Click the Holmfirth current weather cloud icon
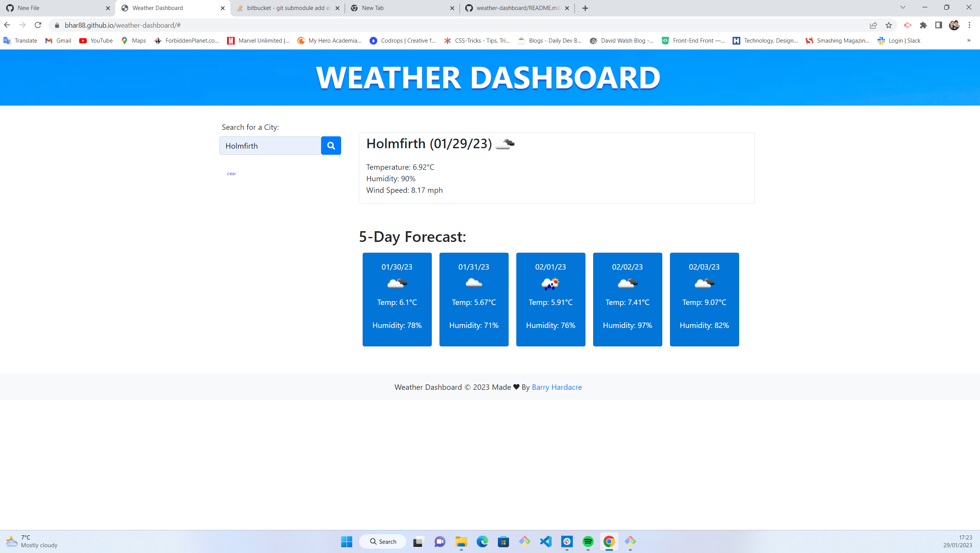 (x=505, y=144)
